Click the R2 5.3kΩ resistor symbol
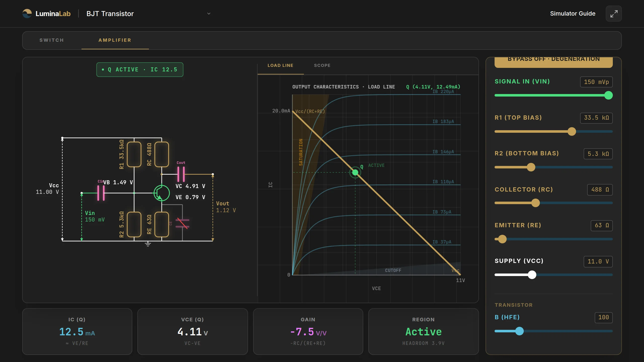The height and width of the screenshot is (362, 644). [x=134, y=224]
